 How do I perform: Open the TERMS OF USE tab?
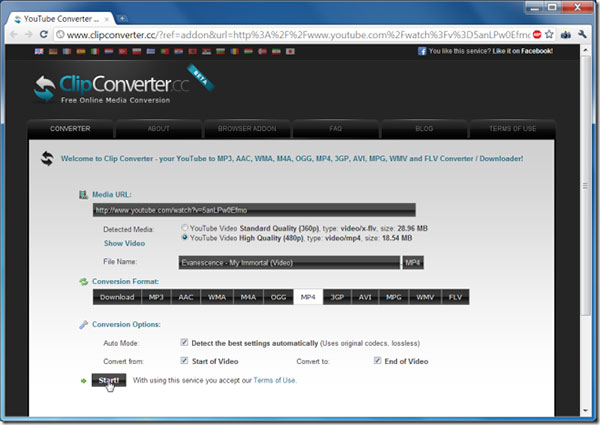[512, 129]
